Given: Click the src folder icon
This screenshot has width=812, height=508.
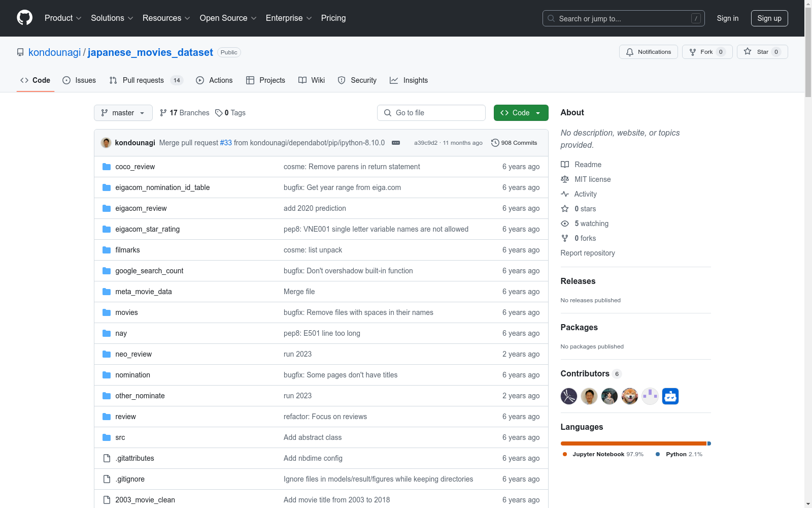Looking at the screenshot, I should [107, 437].
